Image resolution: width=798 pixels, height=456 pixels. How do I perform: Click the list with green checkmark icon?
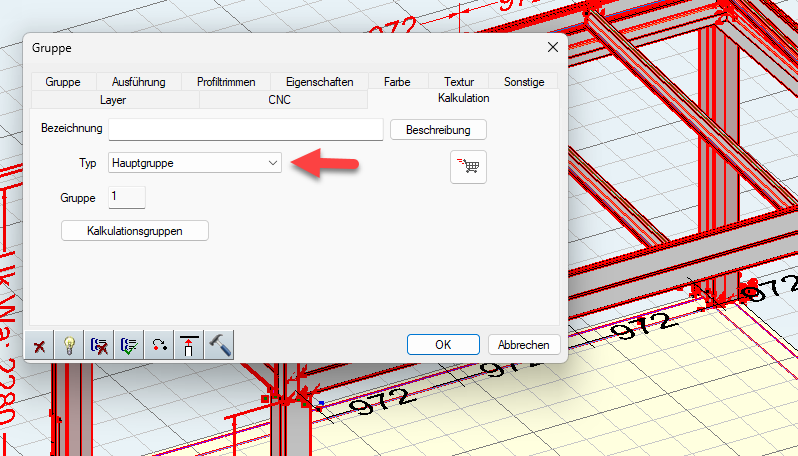click(129, 345)
